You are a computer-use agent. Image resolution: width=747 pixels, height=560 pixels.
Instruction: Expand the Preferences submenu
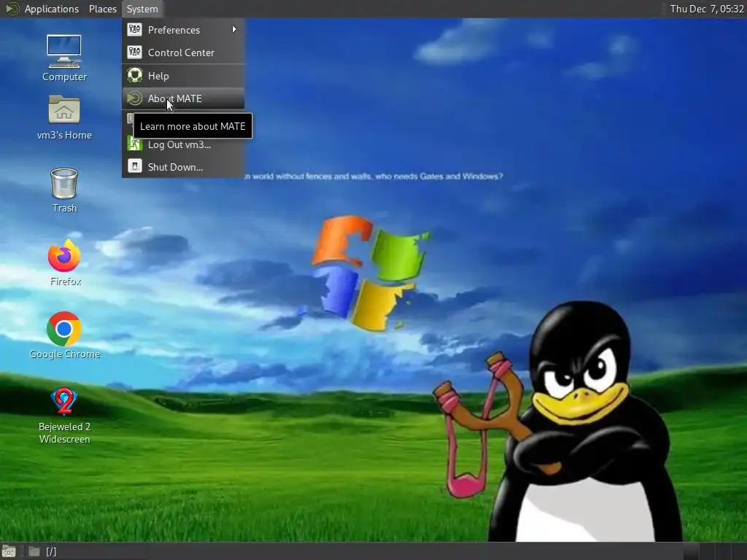(x=183, y=30)
